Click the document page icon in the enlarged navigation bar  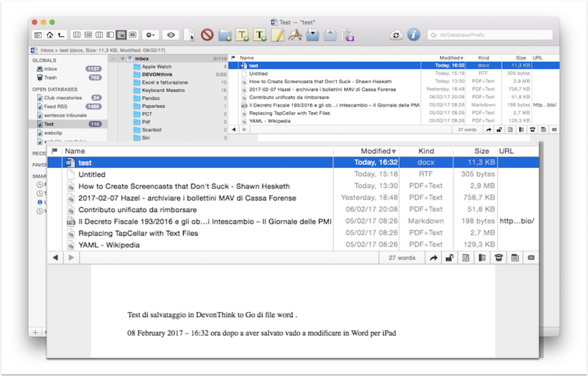(466, 258)
